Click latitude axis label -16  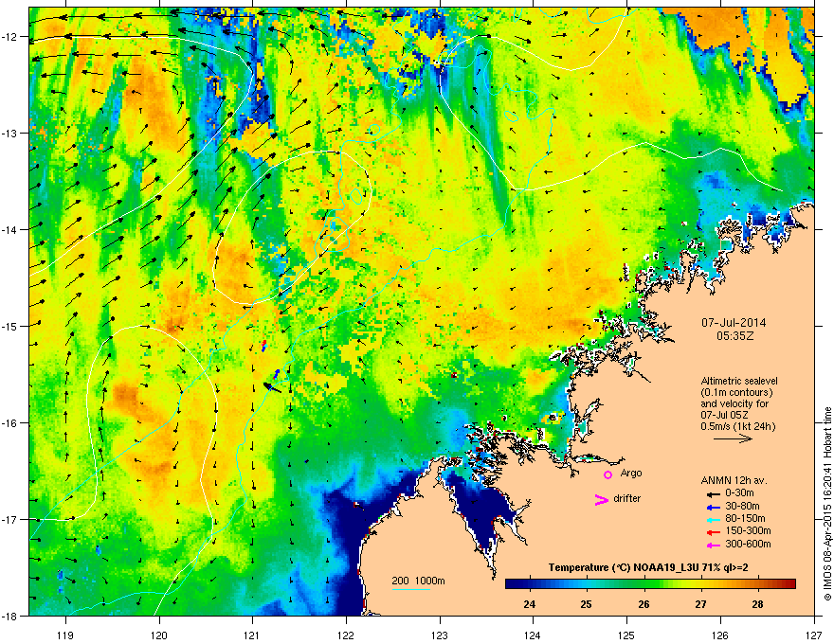[x=9, y=423]
